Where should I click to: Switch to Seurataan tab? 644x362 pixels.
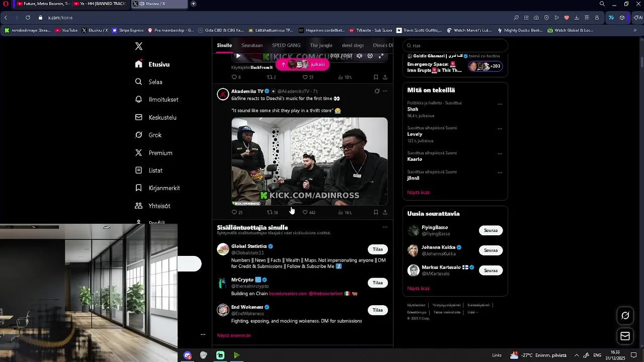point(252,45)
